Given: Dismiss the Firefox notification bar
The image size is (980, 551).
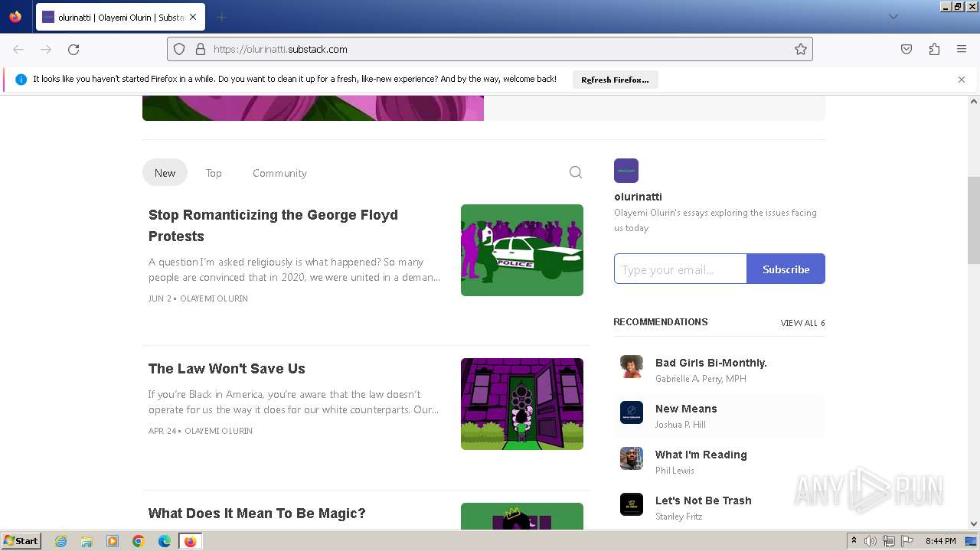Looking at the screenshot, I should click(x=962, y=80).
